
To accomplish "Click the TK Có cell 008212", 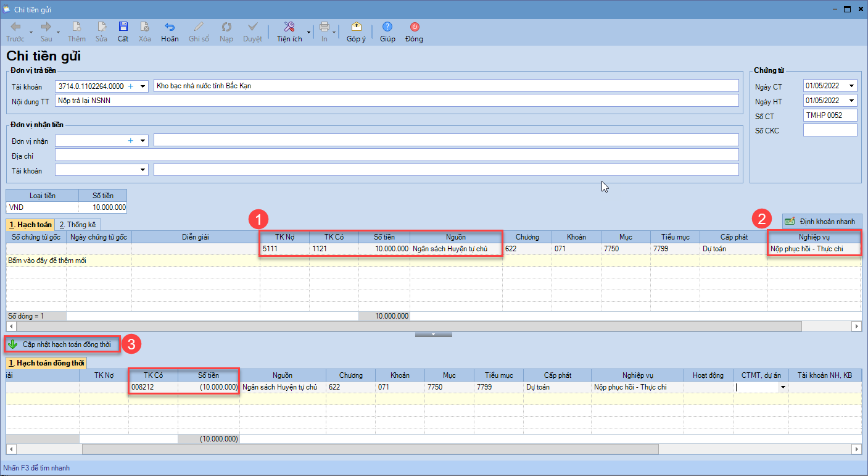I will pyautogui.click(x=154, y=387).
